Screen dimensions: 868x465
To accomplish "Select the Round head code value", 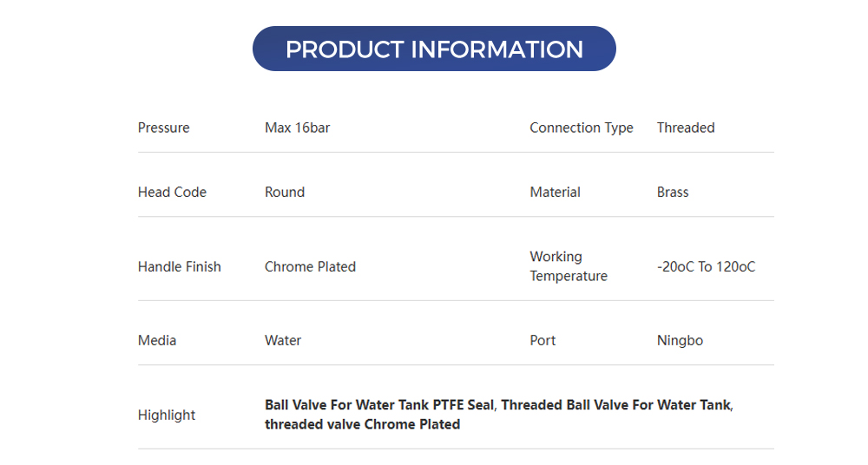I will [284, 192].
